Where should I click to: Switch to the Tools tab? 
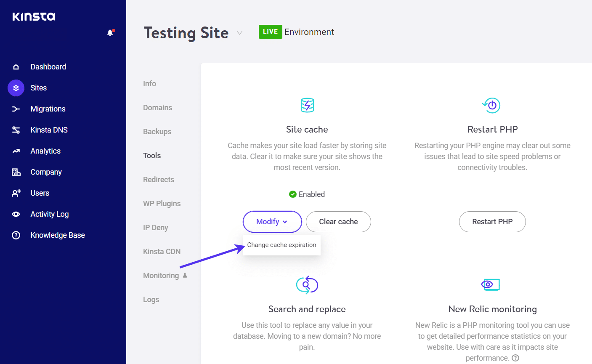point(152,155)
